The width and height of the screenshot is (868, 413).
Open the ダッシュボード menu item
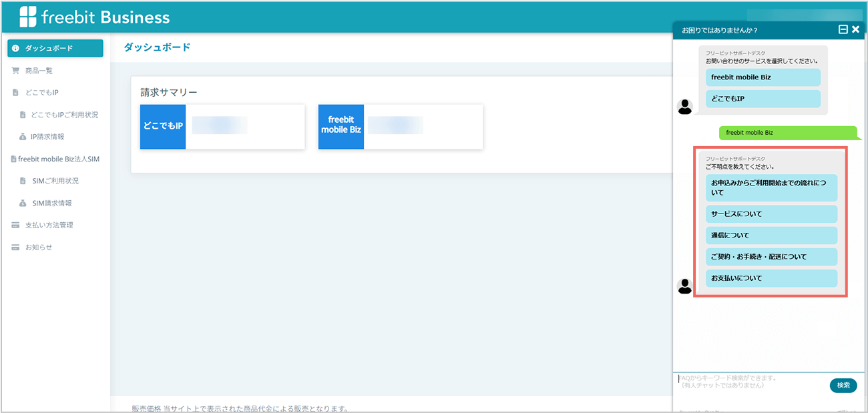55,48
